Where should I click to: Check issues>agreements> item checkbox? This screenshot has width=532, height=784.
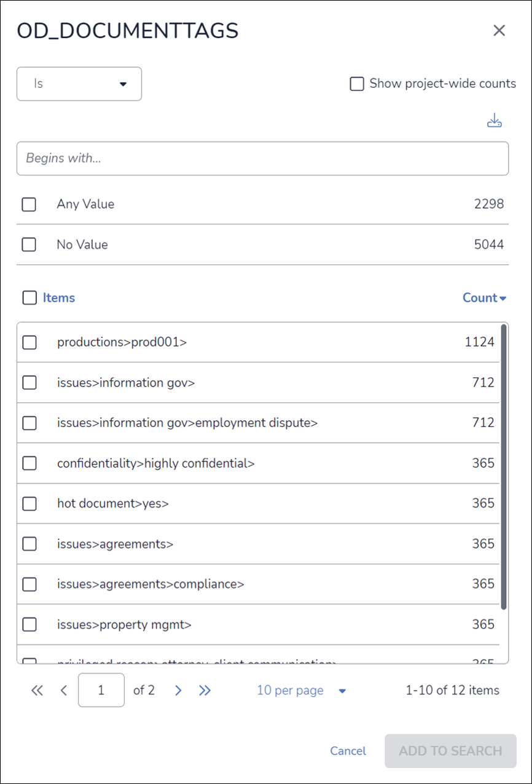point(29,544)
